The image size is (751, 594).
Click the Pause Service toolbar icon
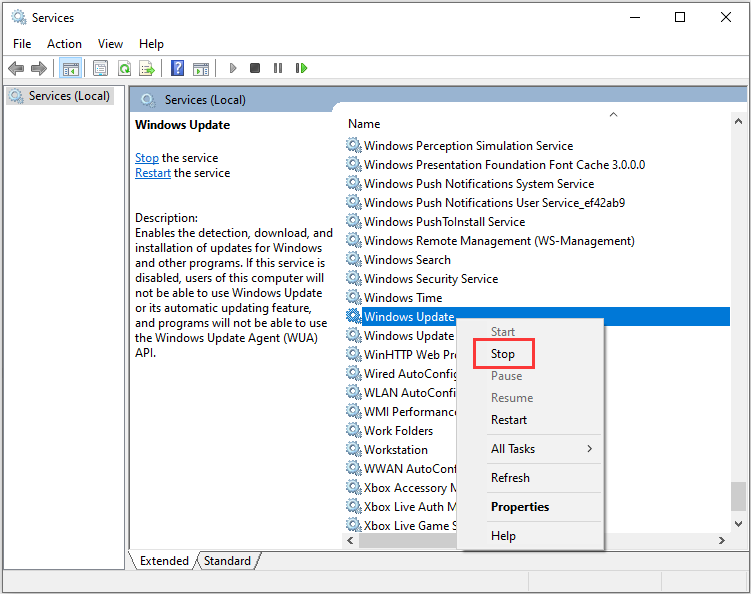(x=278, y=68)
